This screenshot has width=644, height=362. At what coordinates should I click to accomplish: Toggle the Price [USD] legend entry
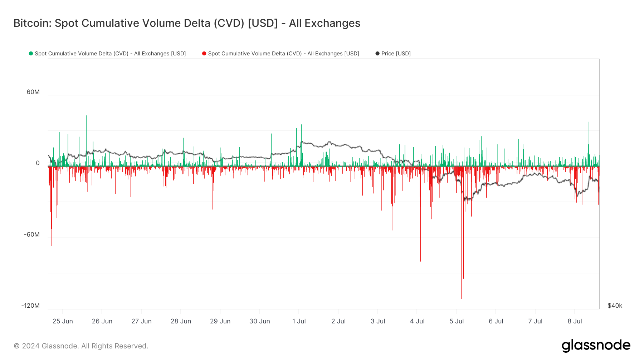coord(393,54)
